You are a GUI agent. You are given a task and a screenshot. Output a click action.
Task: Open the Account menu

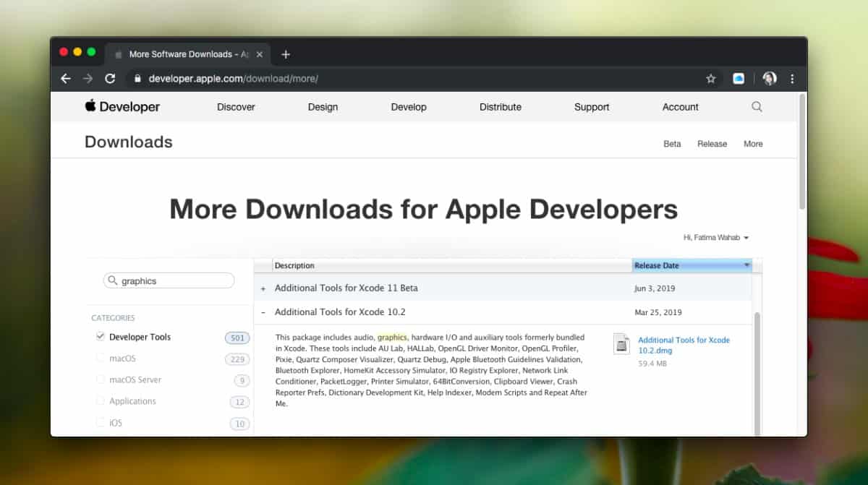(x=681, y=107)
